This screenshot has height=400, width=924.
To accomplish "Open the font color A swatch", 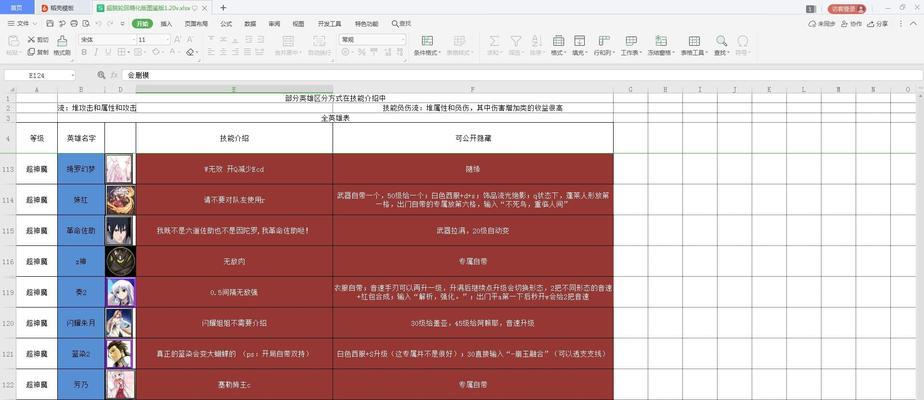I will pos(172,52).
